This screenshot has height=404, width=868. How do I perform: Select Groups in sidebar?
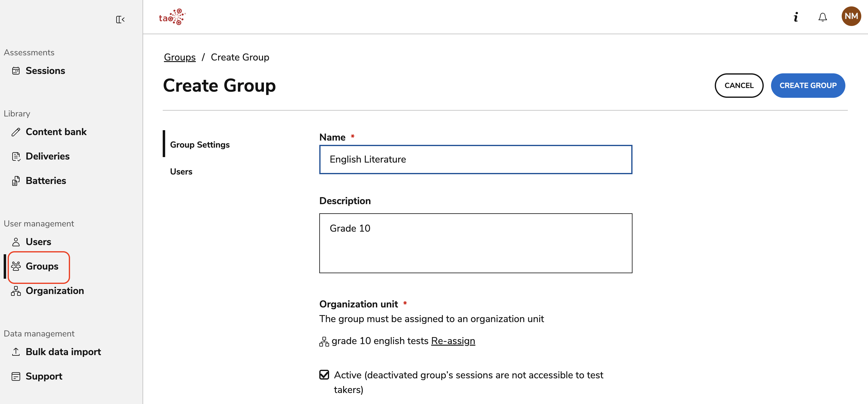pos(42,266)
